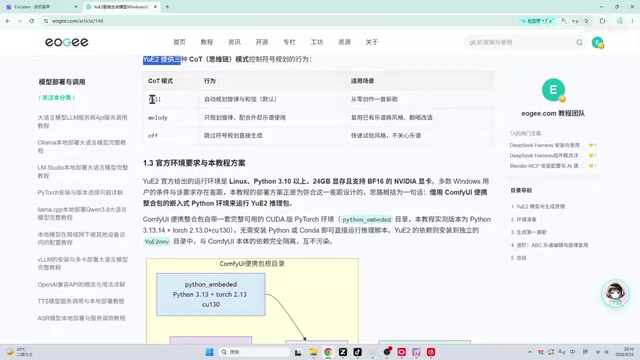Viewport: 640px width, 360px height.
Task: Open the 首页 navigation item
Action: (x=179, y=42)
